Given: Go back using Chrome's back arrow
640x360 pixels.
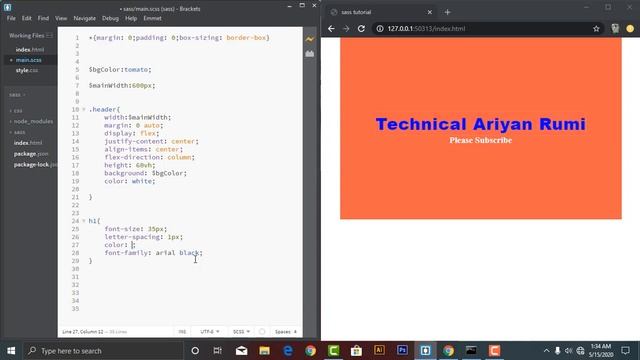Looking at the screenshot, I should click(x=331, y=29).
